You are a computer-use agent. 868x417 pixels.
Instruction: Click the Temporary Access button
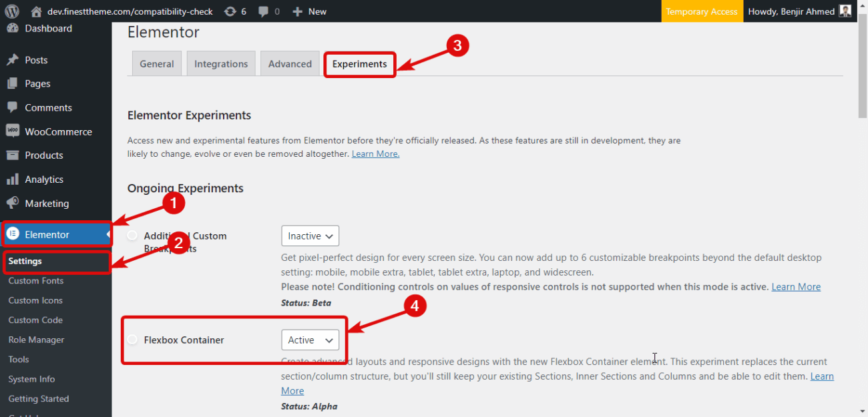pyautogui.click(x=702, y=11)
